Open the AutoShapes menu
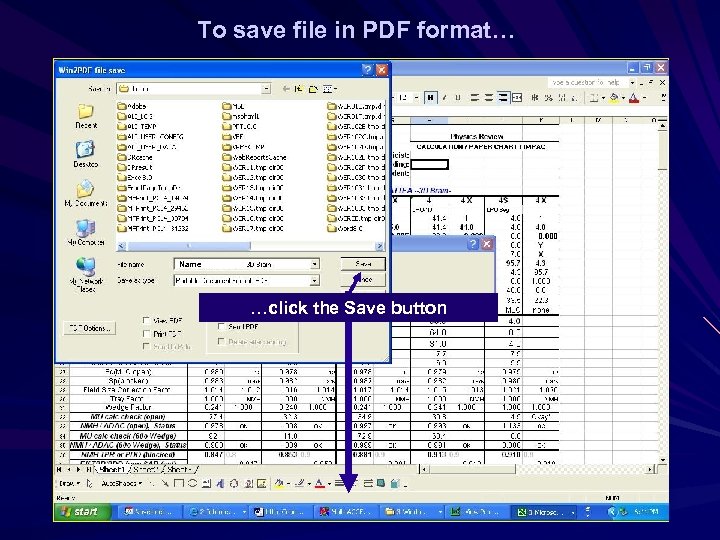Screen dimensions: 720x540 (121, 483)
